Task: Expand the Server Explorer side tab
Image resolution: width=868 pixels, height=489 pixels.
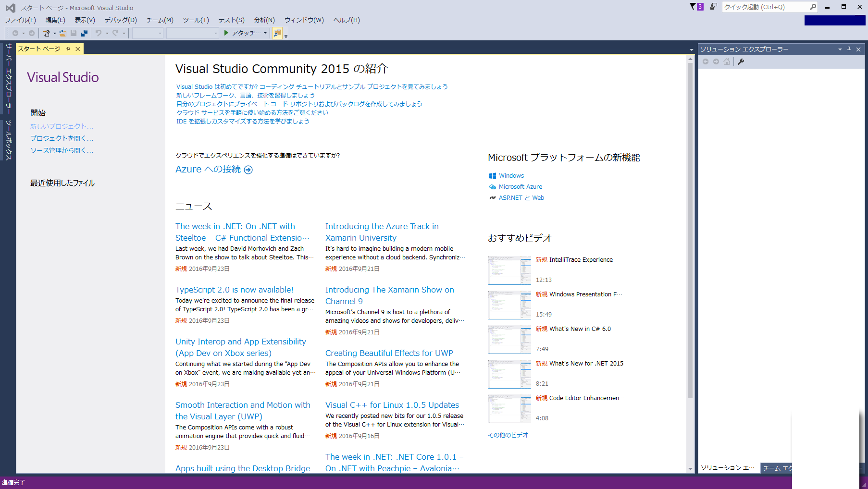Action: click(8, 78)
